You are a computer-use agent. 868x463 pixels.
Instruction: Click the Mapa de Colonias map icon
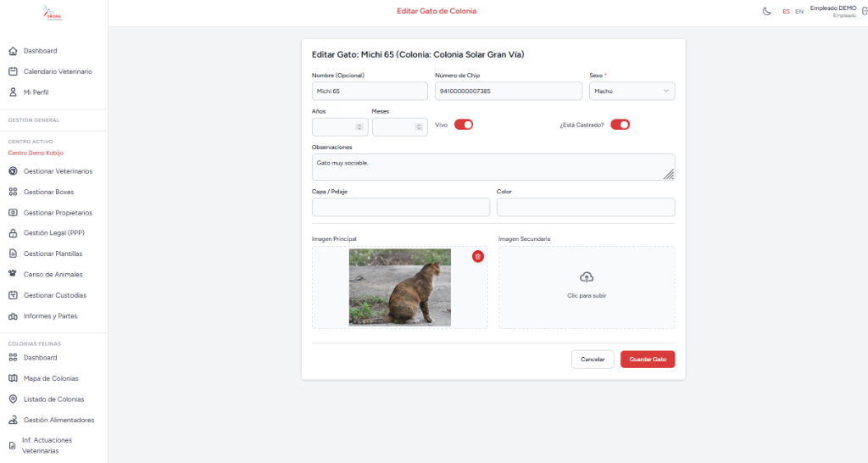point(13,378)
